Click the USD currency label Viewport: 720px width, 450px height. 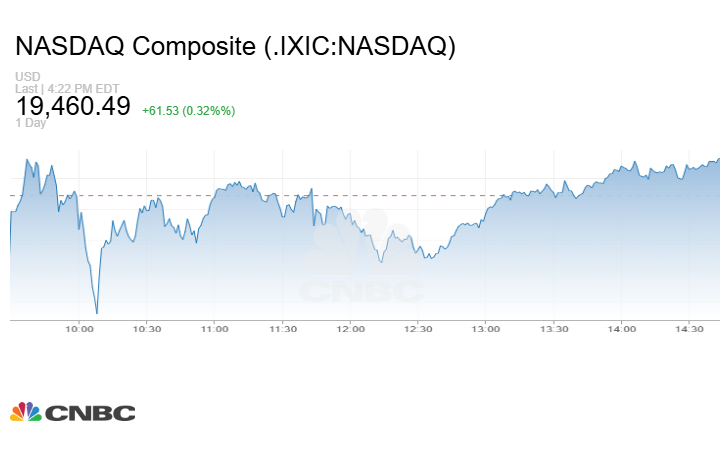(x=28, y=77)
